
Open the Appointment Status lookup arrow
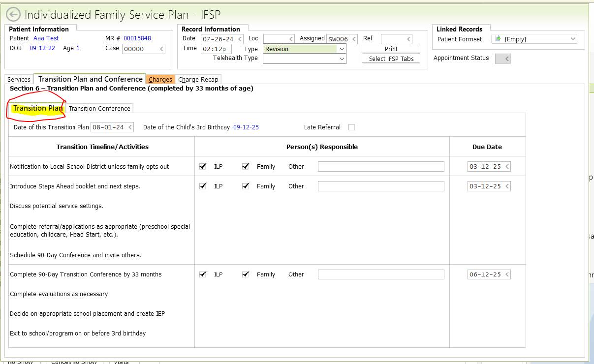[x=507, y=59]
